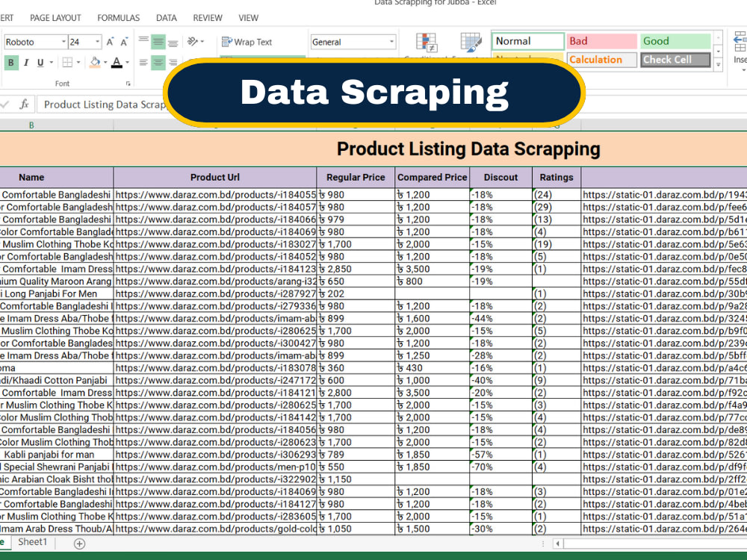747x560 pixels.
Task: Open Font settings dialog launcher
Action: coord(128,84)
